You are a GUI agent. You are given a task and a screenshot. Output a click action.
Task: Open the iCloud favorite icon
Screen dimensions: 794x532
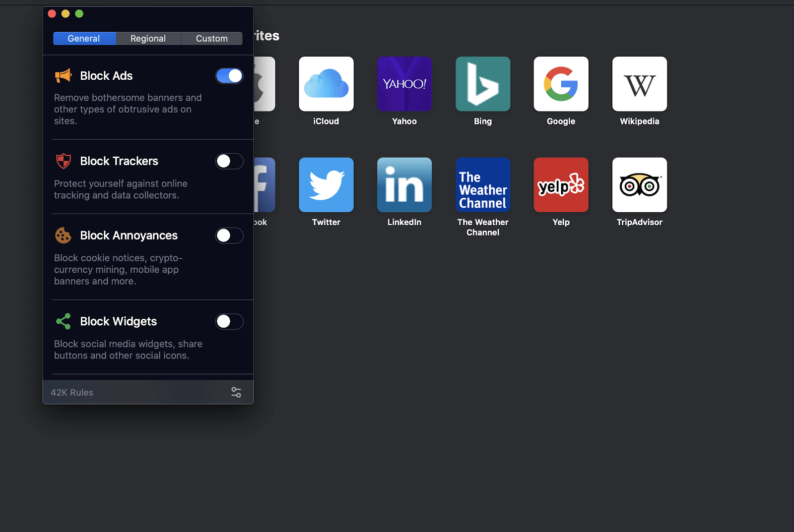coord(326,84)
